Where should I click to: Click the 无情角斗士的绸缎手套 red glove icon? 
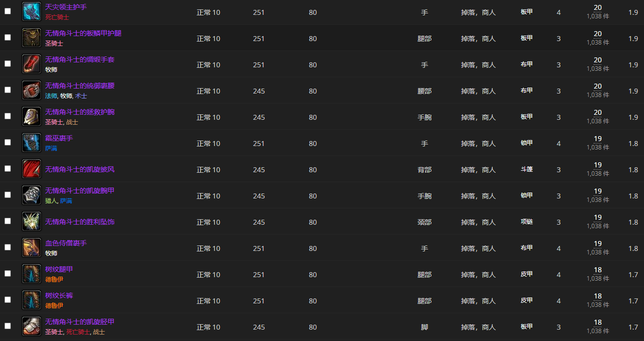tap(32, 64)
